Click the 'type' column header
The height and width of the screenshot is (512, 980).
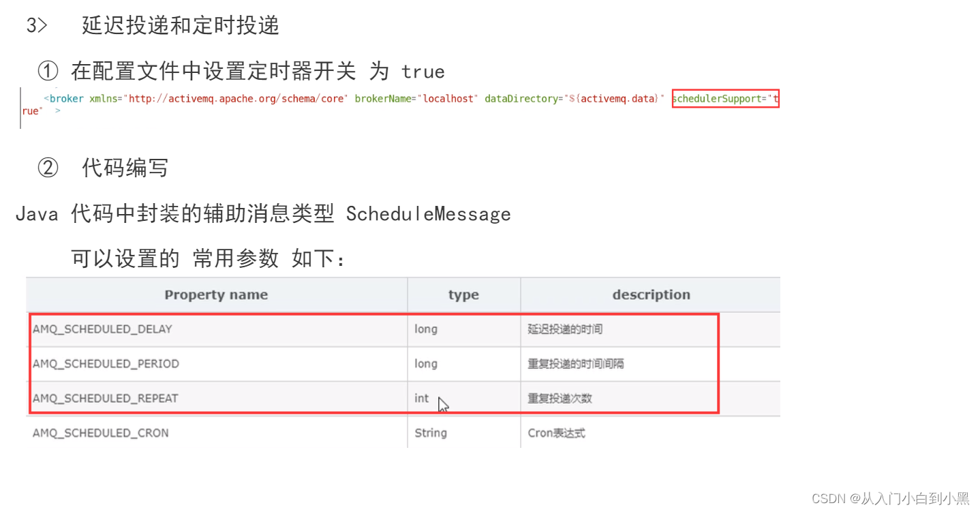[x=463, y=295]
